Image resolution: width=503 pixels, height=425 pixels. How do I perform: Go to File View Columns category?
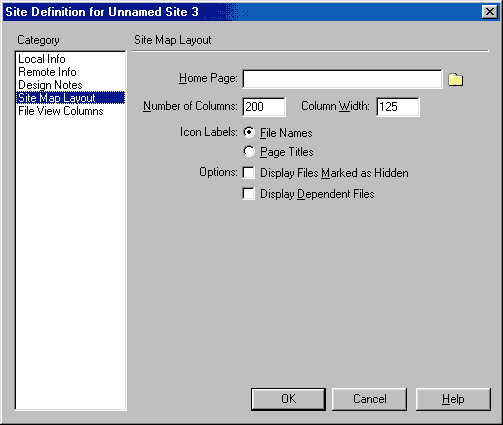click(x=61, y=111)
